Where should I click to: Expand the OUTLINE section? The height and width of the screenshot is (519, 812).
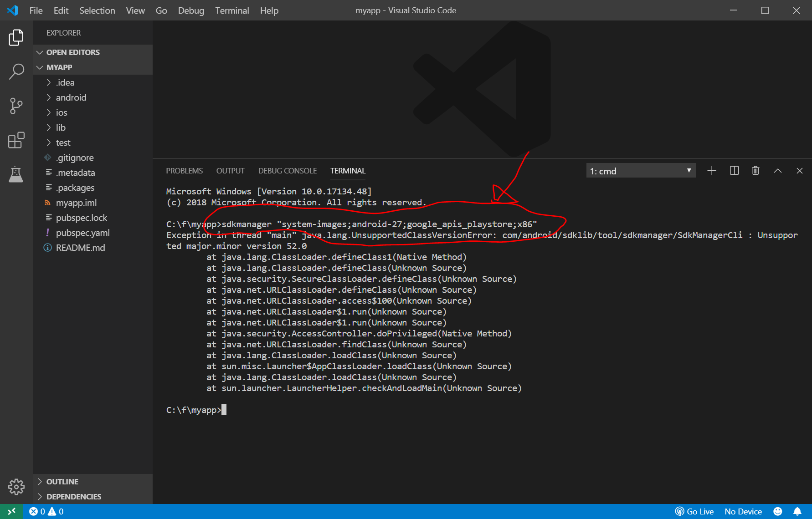pyautogui.click(x=93, y=482)
